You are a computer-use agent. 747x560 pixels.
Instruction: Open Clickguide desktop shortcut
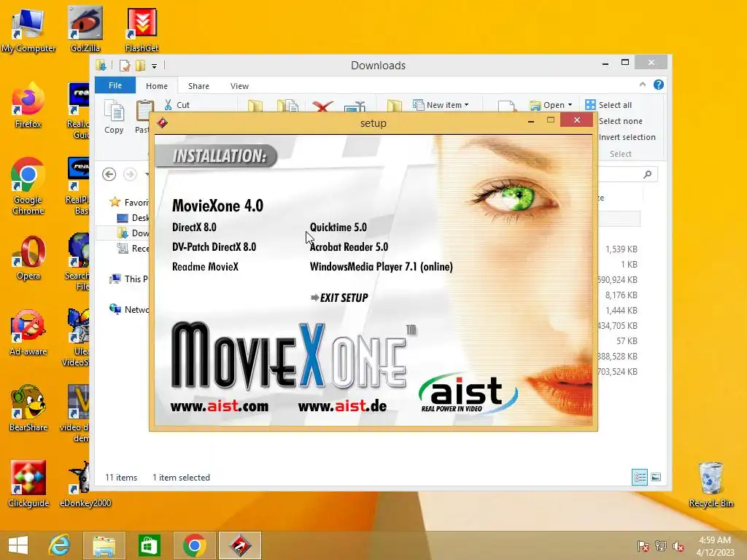pos(28,484)
